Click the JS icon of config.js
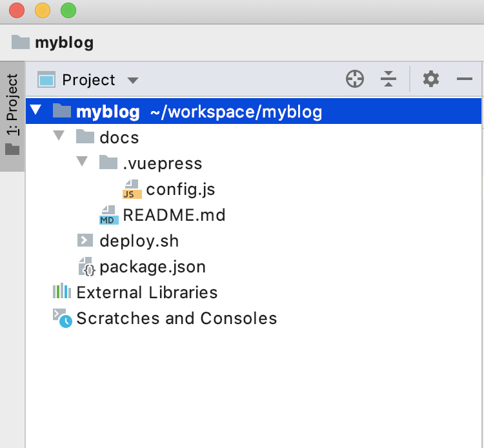The image size is (484, 448). pos(132,189)
